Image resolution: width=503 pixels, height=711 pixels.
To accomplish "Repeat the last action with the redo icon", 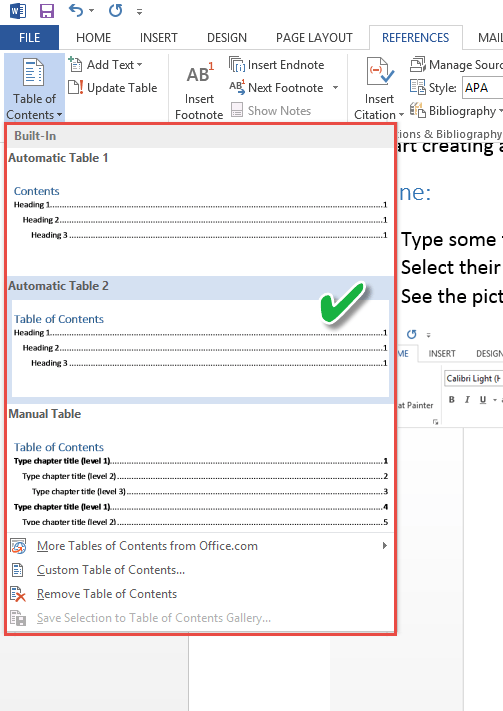I will tap(115, 10).
